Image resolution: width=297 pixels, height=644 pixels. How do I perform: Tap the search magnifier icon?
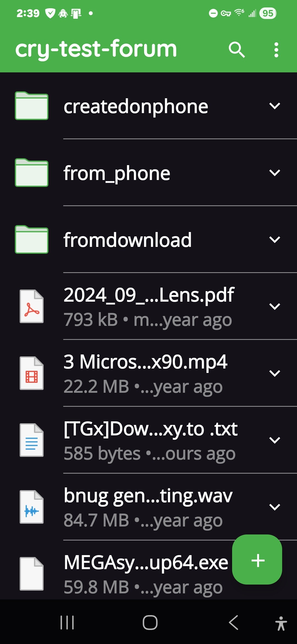(237, 50)
